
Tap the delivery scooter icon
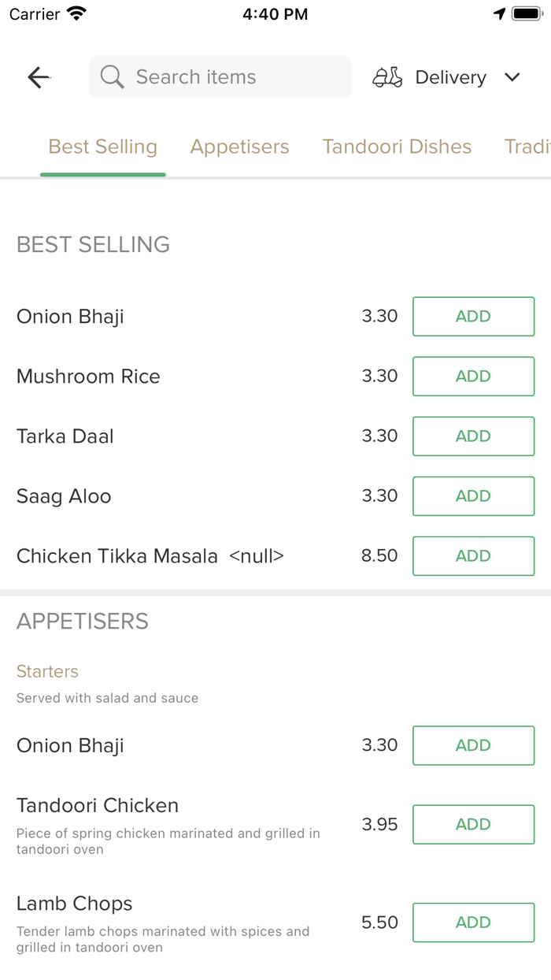(387, 77)
